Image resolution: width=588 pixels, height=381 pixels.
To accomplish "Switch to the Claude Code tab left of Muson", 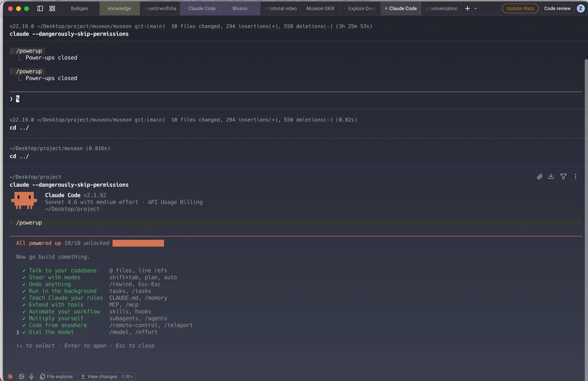I will coord(200,8).
